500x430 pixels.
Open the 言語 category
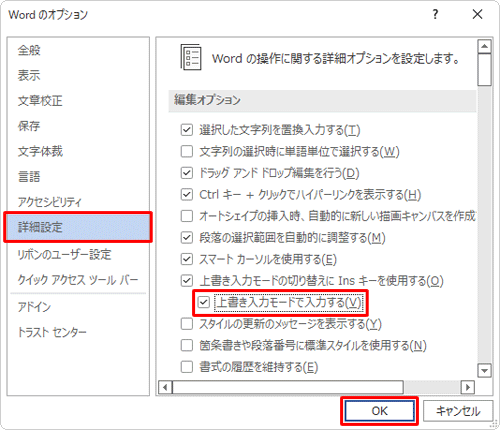click(x=78, y=177)
